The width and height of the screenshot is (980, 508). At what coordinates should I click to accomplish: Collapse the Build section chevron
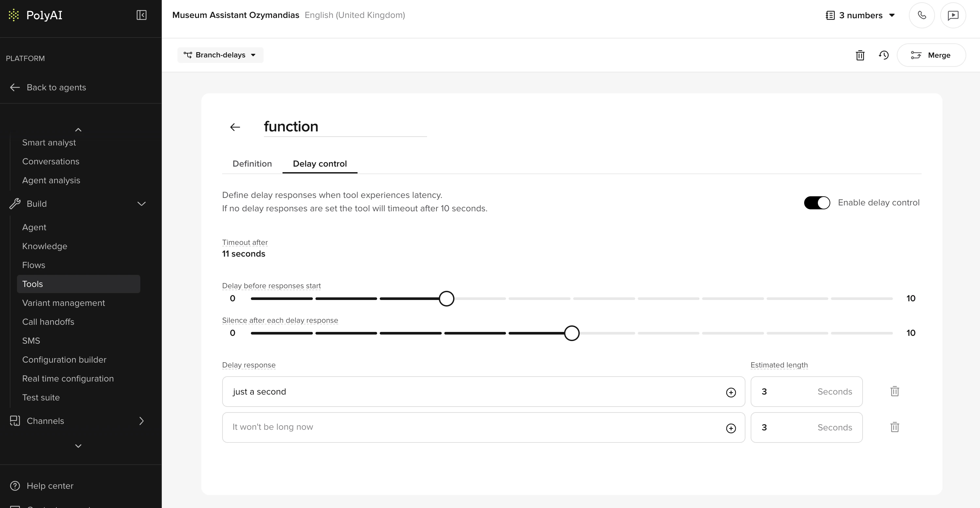(141, 204)
